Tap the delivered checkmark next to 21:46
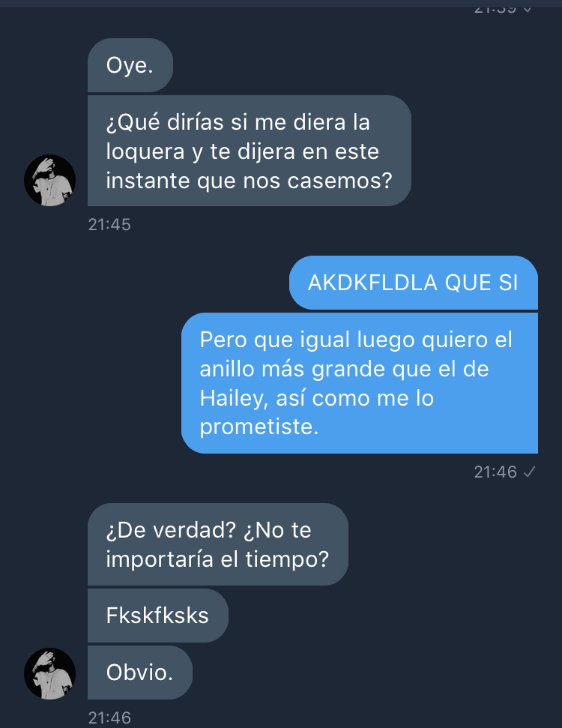The height and width of the screenshot is (728, 562). point(529,472)
